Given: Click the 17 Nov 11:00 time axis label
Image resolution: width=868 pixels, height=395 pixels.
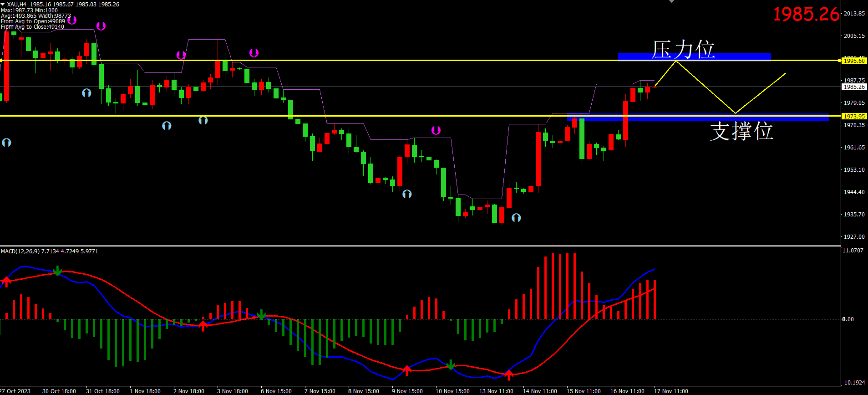Looking at the screenshot, I should click(x=671, y=391).
